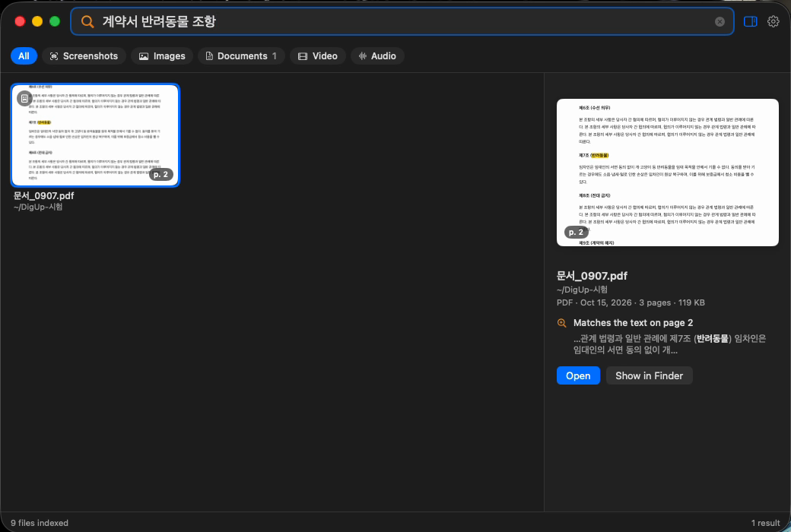The width and height of the screenshot is (791, 532).
Task: Clear the search field text
Action: coord(720,22)
